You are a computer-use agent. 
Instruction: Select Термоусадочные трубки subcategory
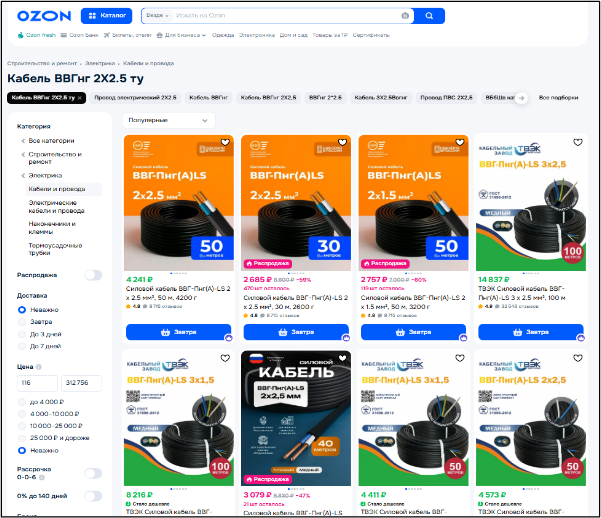55,249
